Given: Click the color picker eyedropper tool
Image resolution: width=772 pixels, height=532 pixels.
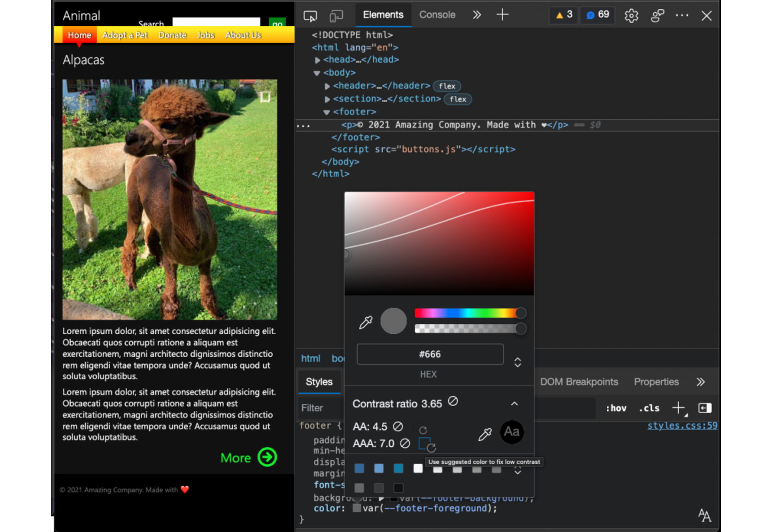Looking at the screenshot, I should [x=366, y=322].
